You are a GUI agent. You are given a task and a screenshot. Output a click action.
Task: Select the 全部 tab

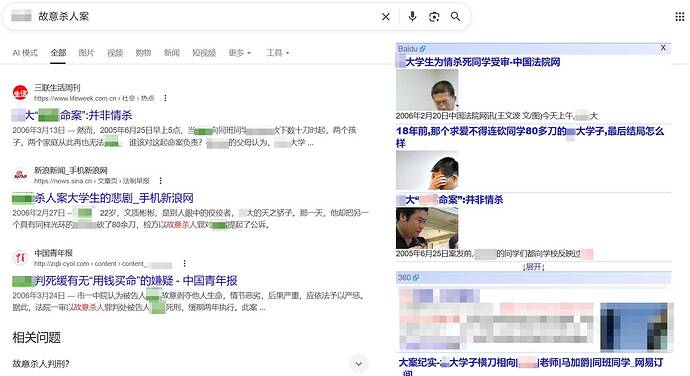click(x=58, y=53)
